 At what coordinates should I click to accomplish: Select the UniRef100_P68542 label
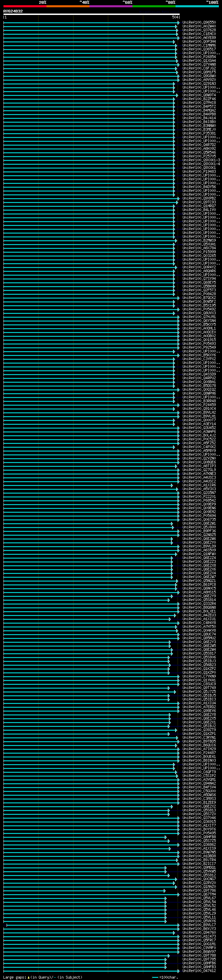[199, 500]
